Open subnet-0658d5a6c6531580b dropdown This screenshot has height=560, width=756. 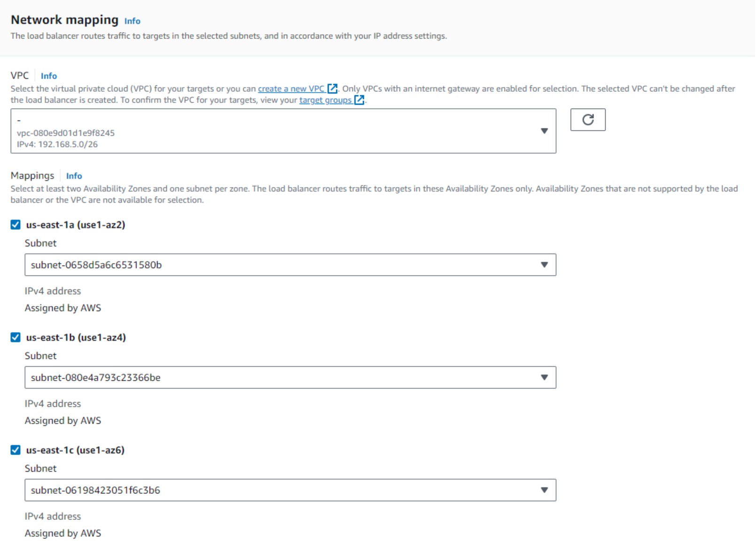tap(283, 265)
